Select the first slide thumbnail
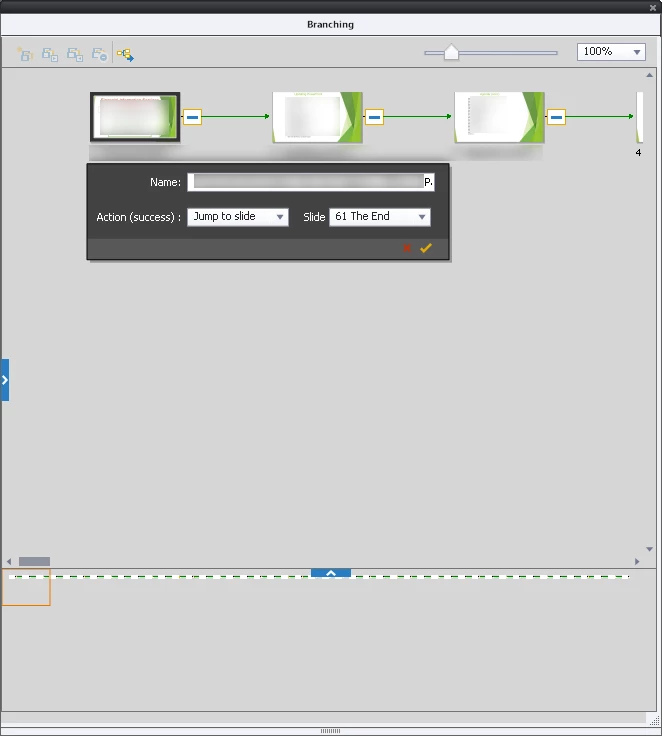 point(135,117)
